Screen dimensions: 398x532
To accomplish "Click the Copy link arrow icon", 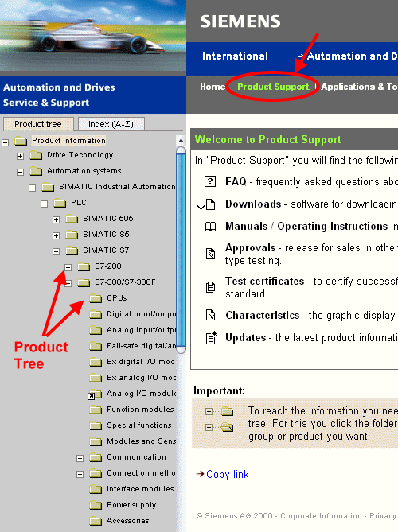I will pyautogui.click(x=200, y=474).
